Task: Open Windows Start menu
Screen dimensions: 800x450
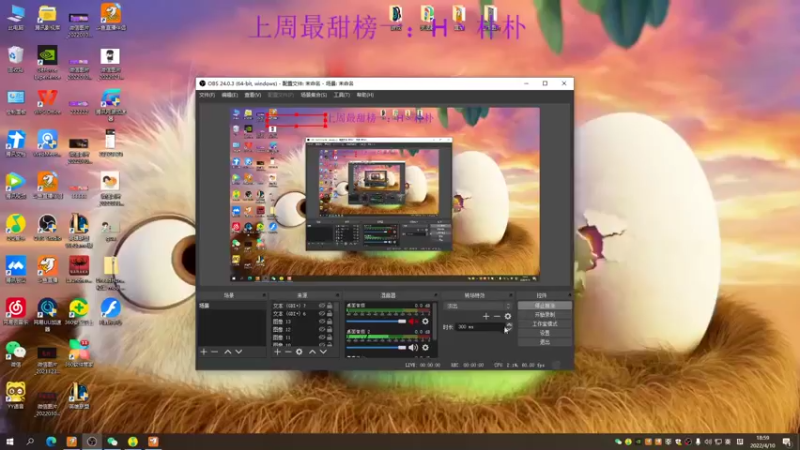Action: pos(9,442)
